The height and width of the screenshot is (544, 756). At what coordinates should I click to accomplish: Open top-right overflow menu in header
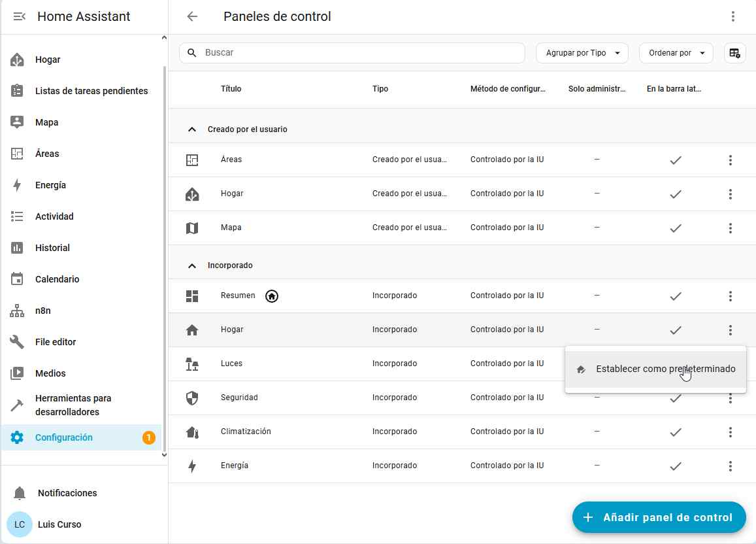point(733,17)
